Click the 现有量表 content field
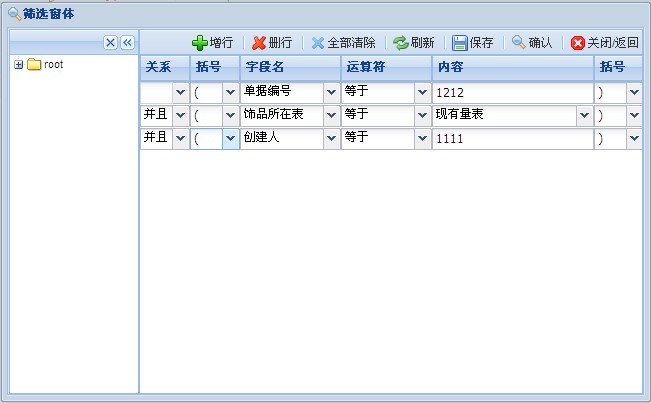Screen dimensions: 651x403 tap(505, 115)
